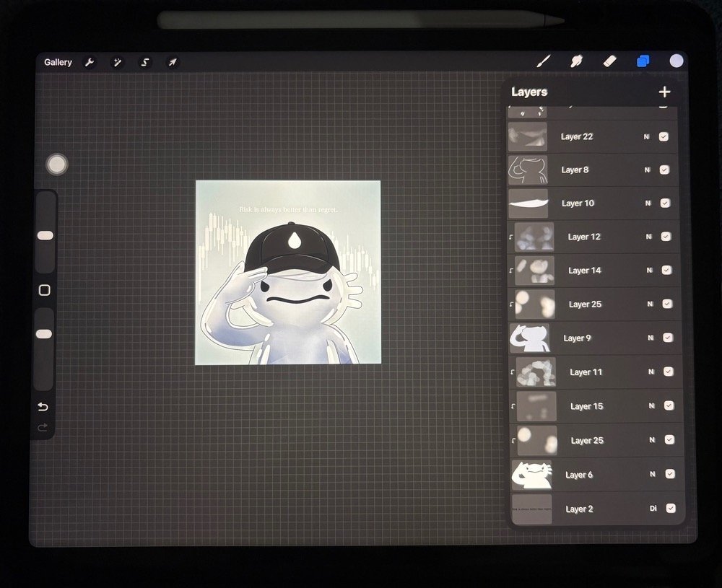The height and width of the screenshot is (588, 722).
Task: Select the Smudge finger tool
Action: (576, 61)
